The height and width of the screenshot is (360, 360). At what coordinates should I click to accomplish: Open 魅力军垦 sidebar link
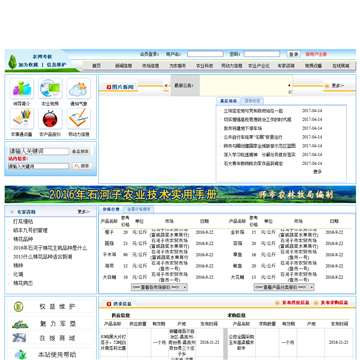point(57,324)
